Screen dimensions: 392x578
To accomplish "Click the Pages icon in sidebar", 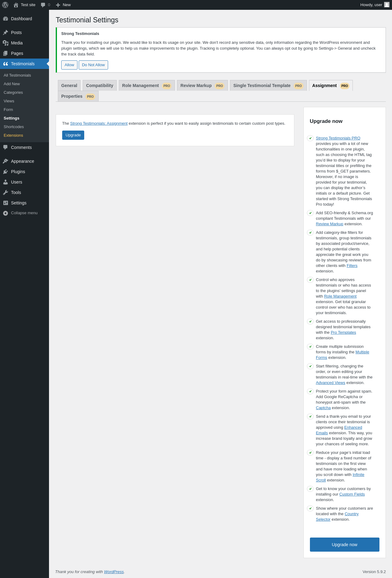I will coord(6,53).
